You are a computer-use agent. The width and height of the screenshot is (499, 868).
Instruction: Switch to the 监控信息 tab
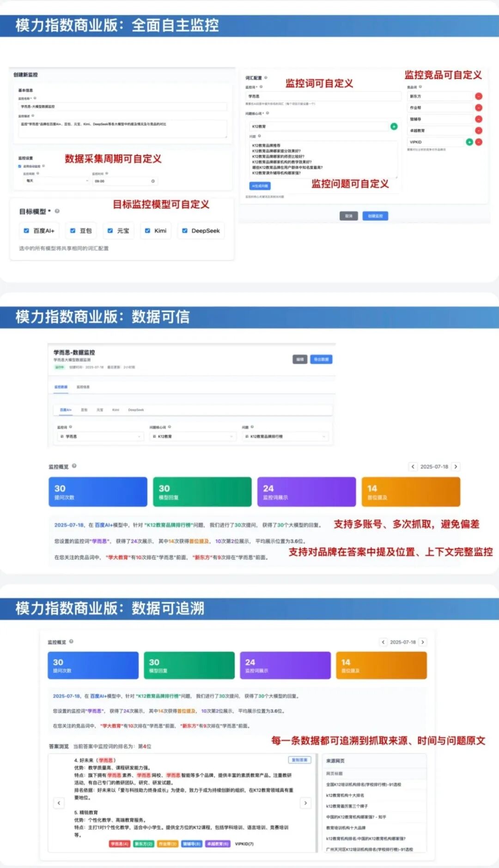pyautogui.click(x=83, y=387)
